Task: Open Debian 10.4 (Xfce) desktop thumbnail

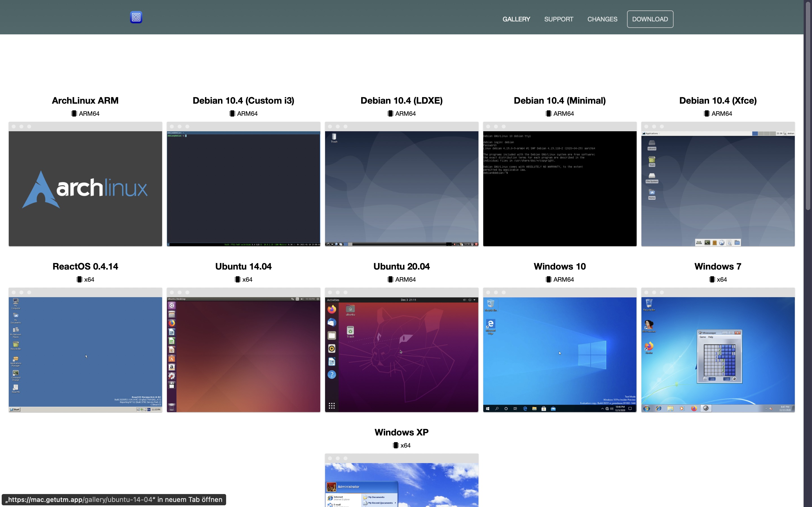Action: pyautogui.click(x=718, y=188)
